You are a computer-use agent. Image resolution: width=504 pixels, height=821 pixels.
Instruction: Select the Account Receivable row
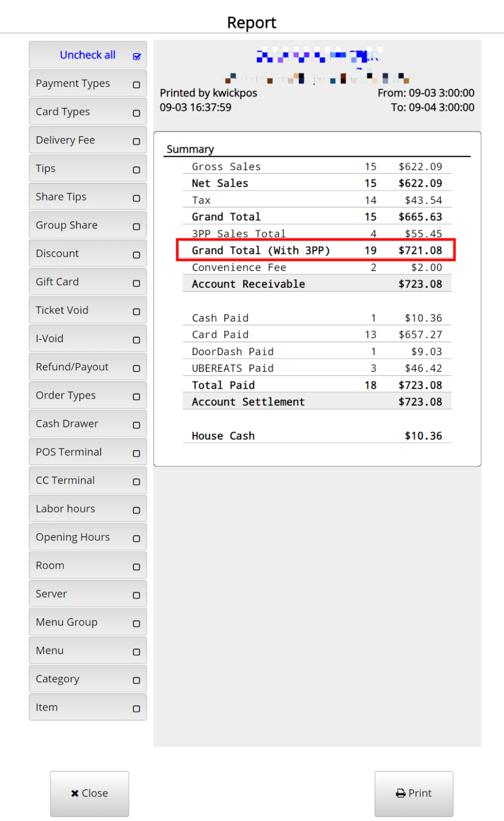(317, 284)
